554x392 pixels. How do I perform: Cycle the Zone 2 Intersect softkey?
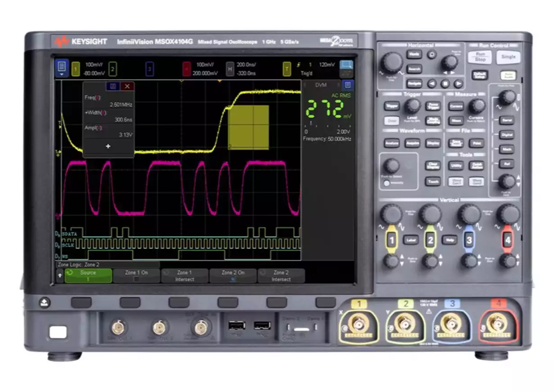pos(281,276)
